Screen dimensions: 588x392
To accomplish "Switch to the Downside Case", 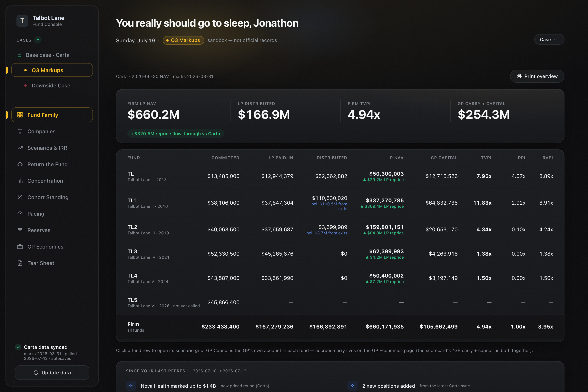I will tap(52, 85).
